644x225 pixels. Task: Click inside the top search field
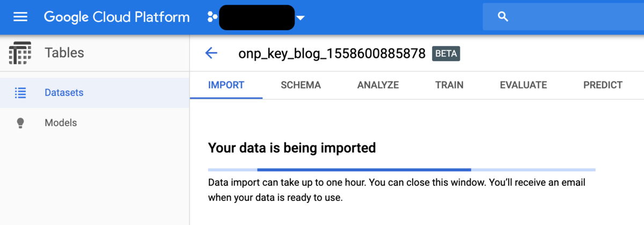coord(574,17)
